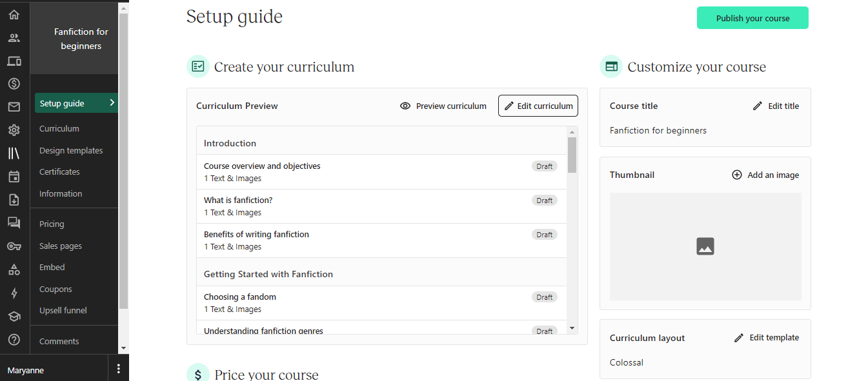Screen dimensions: 868x381
Task: Open the calendar events icon
Action: click(x=14, y=177)
